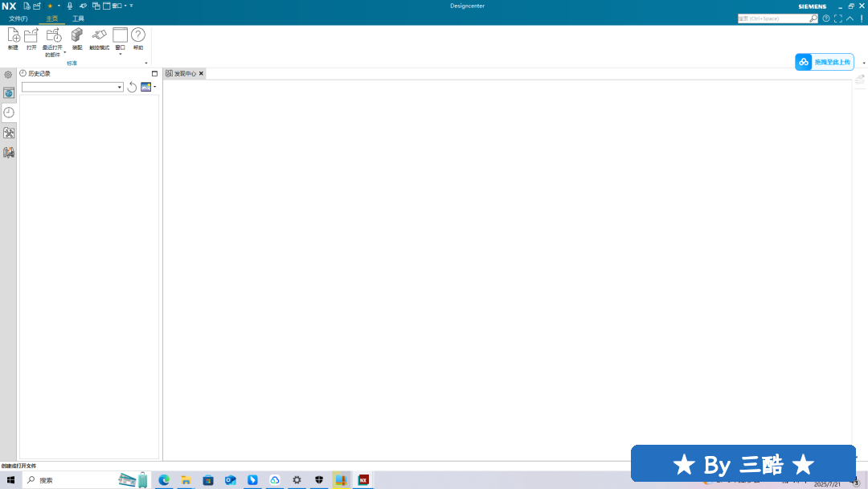
Task: Open the recently opened parts (最近打开的部件) button
Action: [53, 42]
